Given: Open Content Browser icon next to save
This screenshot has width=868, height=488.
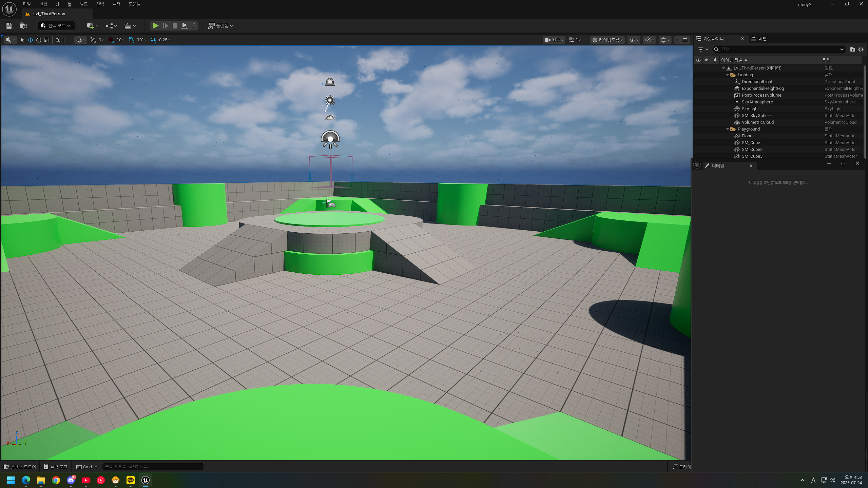Looking at the screenshot, I should 23,26.
